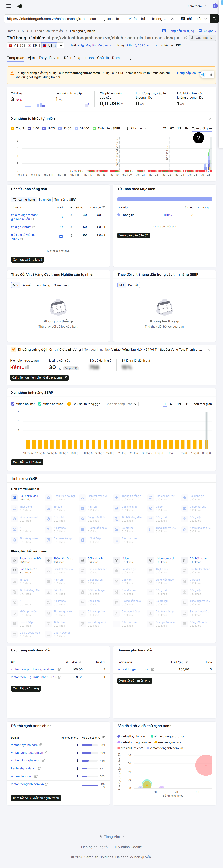
Task: Open the xe ô tô điện vinfast keyword link
Action: coord(24,217)
